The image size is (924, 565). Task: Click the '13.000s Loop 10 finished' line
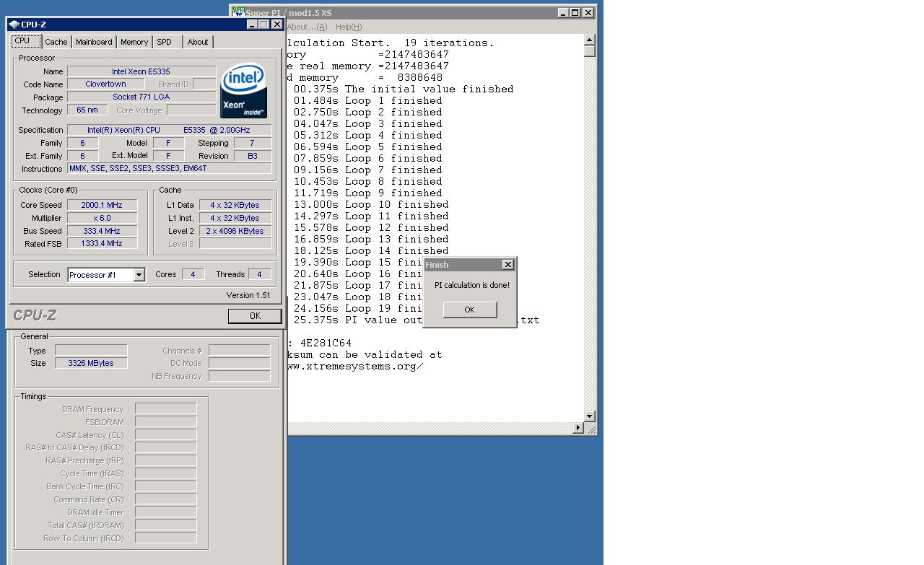tap(371, 204)
